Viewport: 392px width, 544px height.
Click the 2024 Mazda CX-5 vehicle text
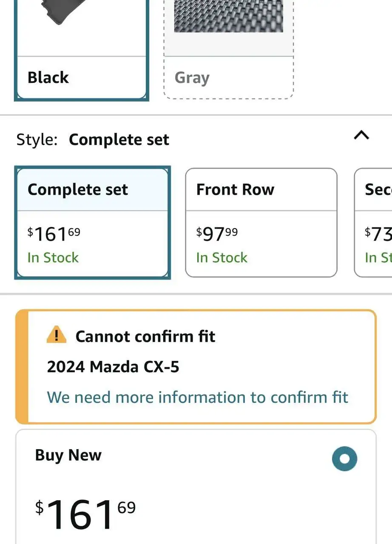tap(113, 367)
